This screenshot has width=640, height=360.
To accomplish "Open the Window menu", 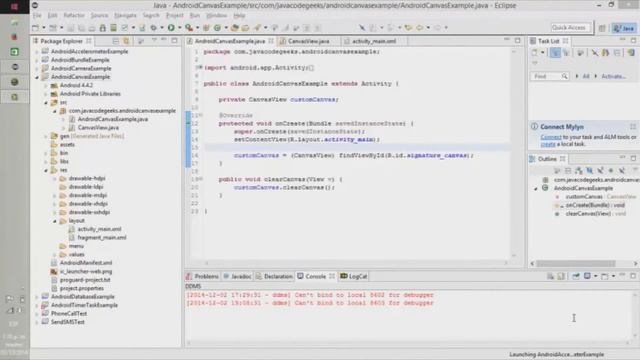I will [216, 16].
